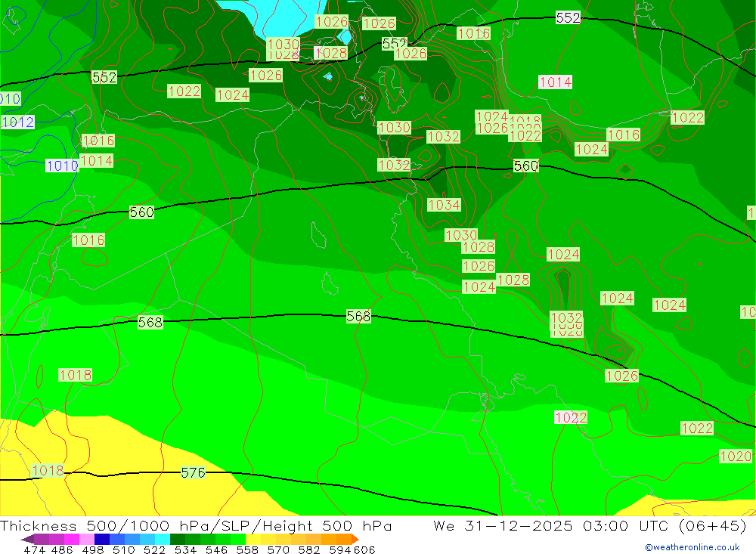Image resolution: width=756 pixels, height=554 pixels.
Task: Open the weatheronline.co.uk copyright link
Action: click(x=692, y=546)
